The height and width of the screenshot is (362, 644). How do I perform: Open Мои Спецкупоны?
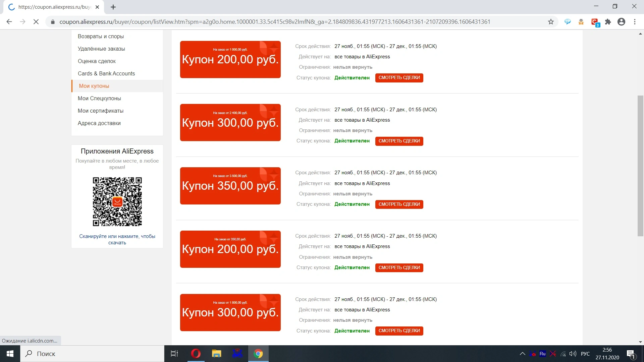pos(99,98)
